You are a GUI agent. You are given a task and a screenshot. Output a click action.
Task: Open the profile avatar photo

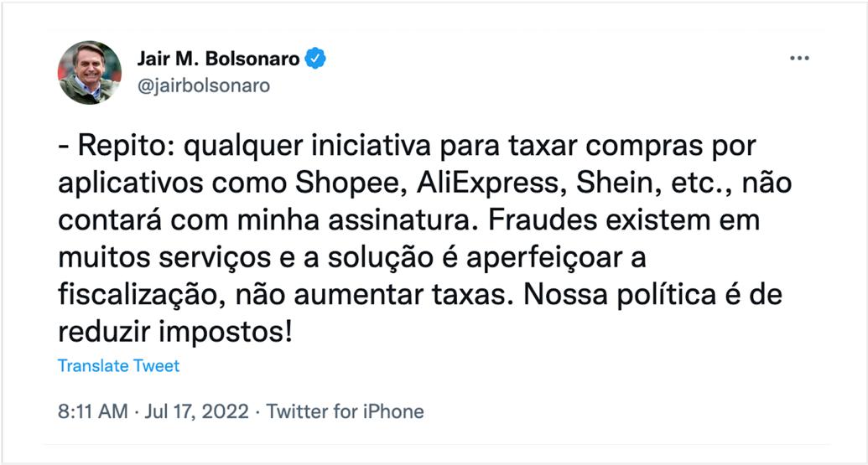click(90, 72)
